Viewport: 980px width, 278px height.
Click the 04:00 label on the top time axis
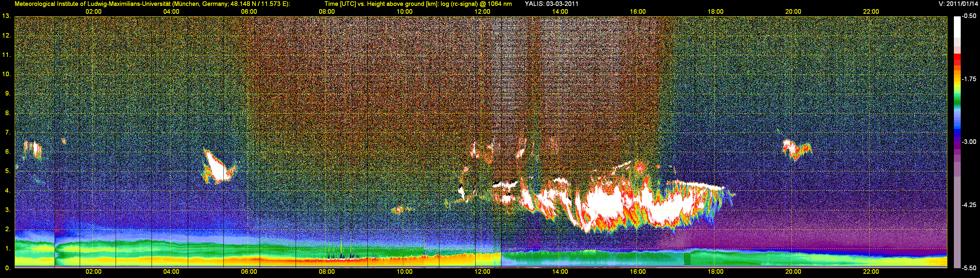(171, 12)
